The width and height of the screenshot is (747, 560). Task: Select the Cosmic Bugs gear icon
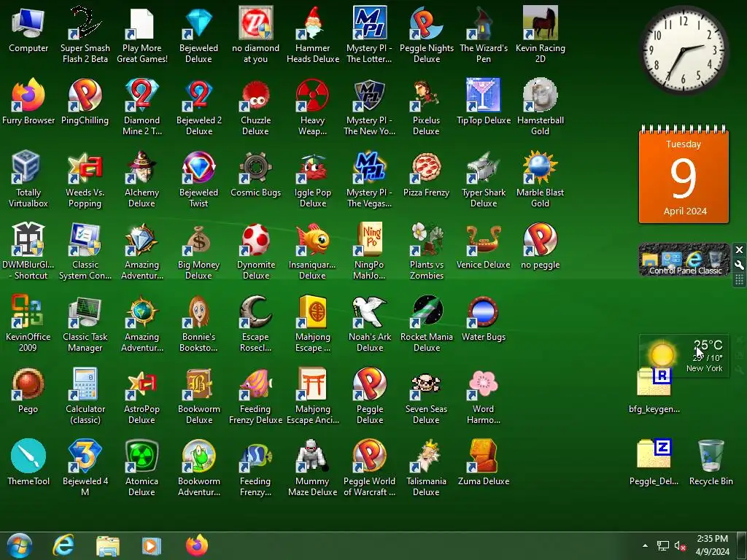tap(255, 168)
